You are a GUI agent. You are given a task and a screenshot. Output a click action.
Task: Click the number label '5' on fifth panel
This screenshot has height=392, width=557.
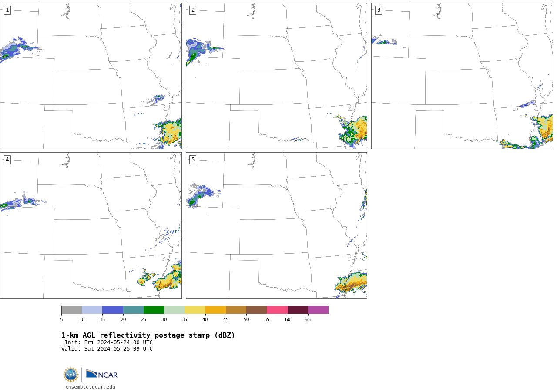click(193, 160)
